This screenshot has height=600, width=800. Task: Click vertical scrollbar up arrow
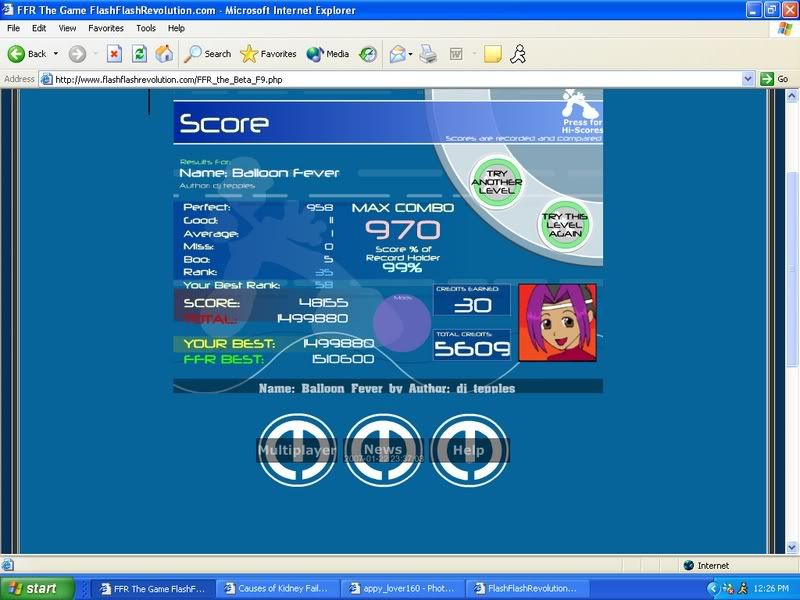click(791, 95)
